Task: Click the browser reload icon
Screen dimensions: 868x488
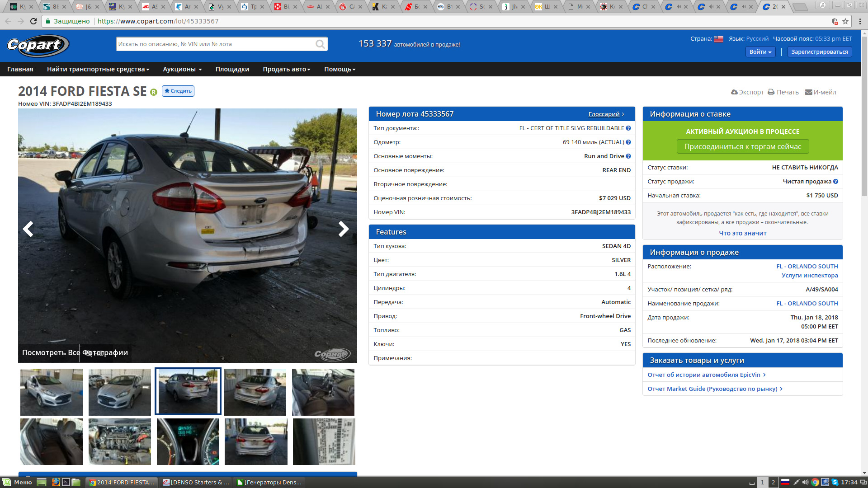Action: 33,21
